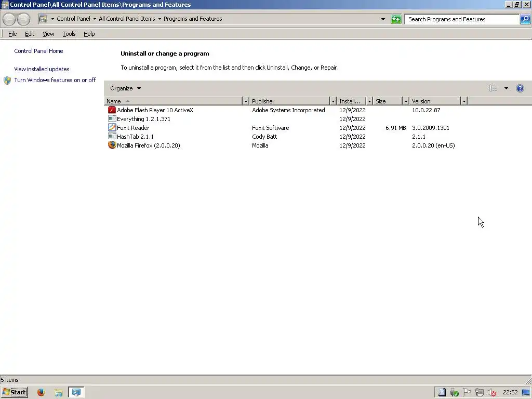
Task: Sort by Size column header
Action: (x=388, y=101)
